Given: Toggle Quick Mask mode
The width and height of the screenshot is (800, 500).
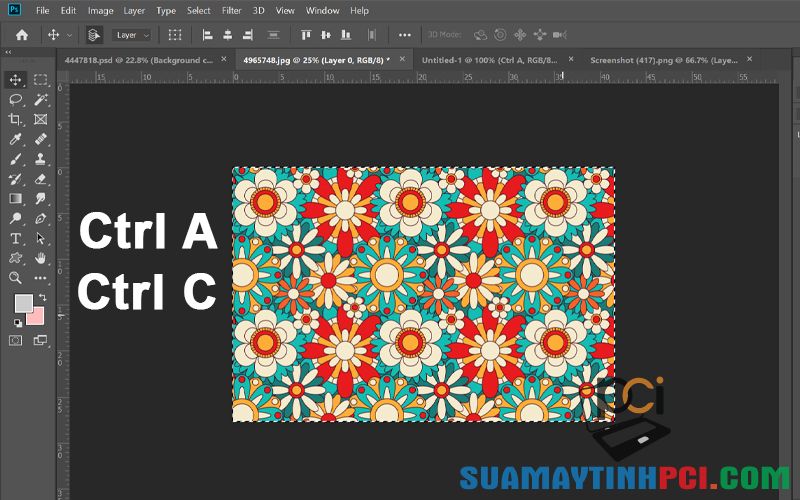Looking at the screenshot, I should (x=15, y=340).
